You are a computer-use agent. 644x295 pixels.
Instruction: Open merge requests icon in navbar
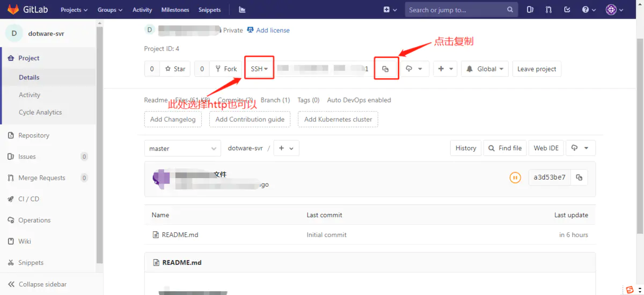548,10
